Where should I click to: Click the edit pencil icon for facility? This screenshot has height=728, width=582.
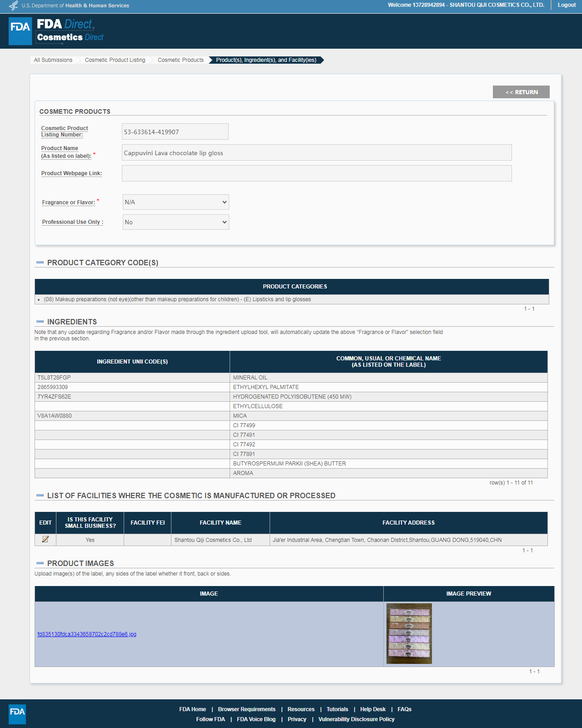coord(45,539)
